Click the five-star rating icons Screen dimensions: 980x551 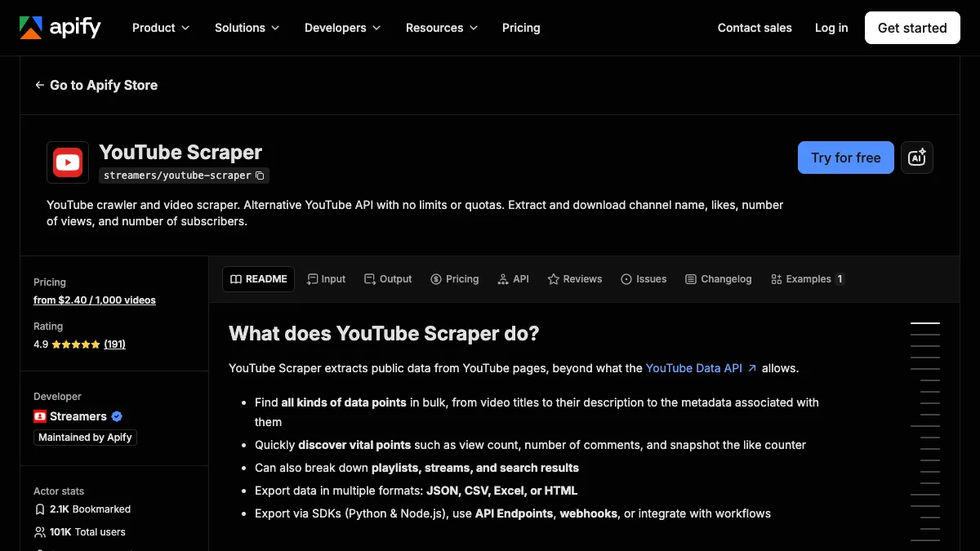(76, 344)
